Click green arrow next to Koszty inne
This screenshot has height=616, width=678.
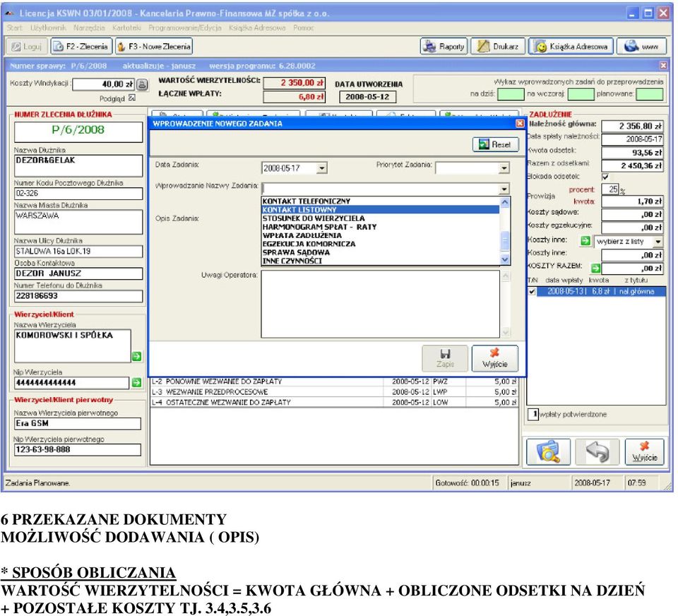[585, 241]
